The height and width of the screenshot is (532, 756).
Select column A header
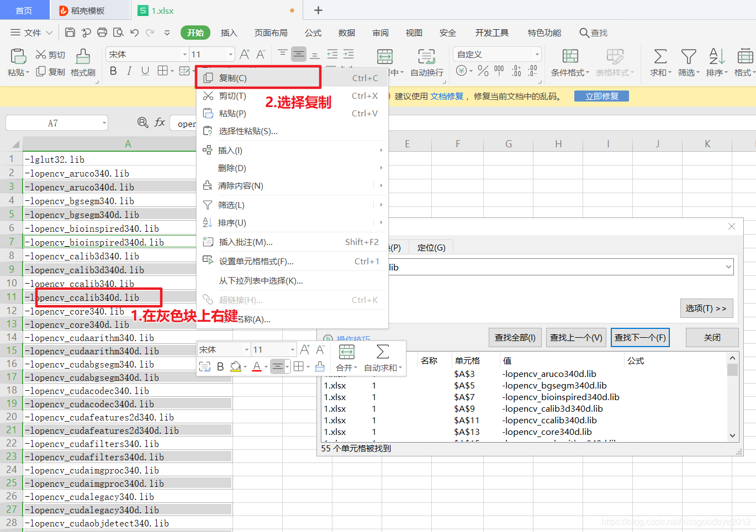(128, 144)
